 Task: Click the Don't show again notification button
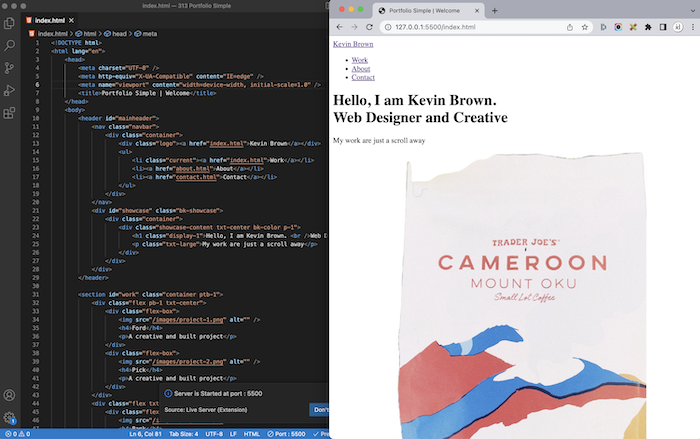(x=320, y=410)
